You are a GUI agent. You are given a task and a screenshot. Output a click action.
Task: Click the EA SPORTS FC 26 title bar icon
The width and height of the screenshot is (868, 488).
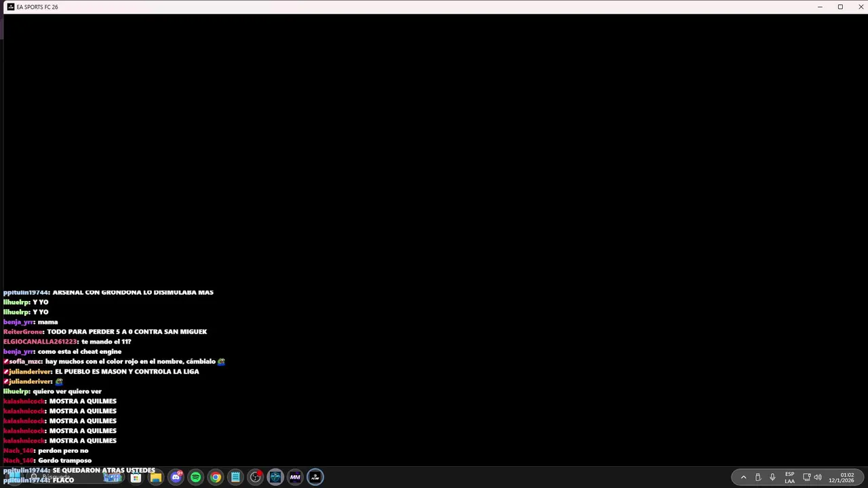coord(10,7)
